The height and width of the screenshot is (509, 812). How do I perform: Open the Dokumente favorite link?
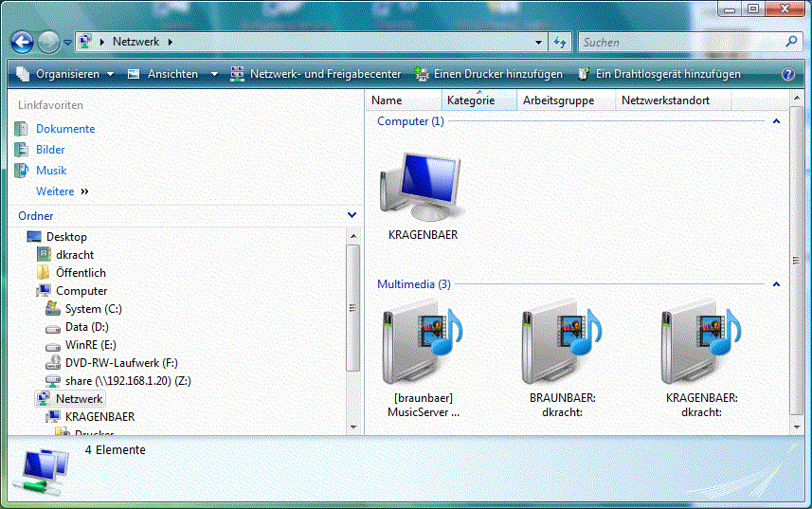pyautogui.click(x=65, y=129)
